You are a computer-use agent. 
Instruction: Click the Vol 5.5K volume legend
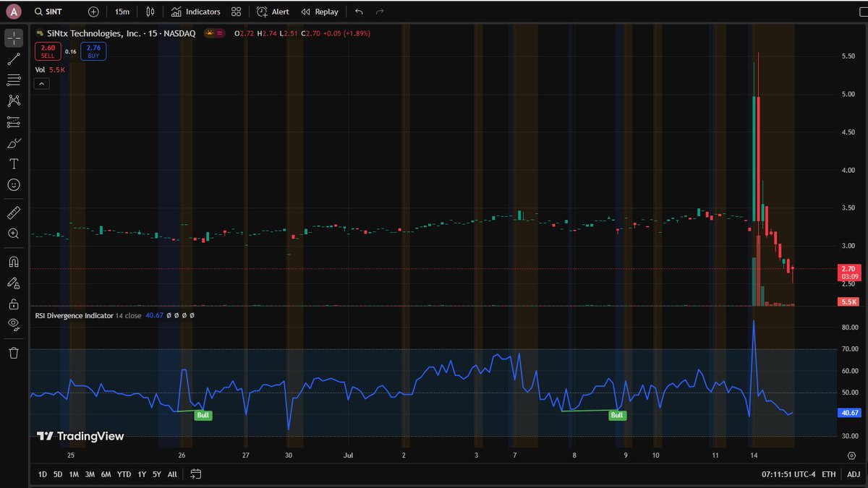(x=51, y=70)
